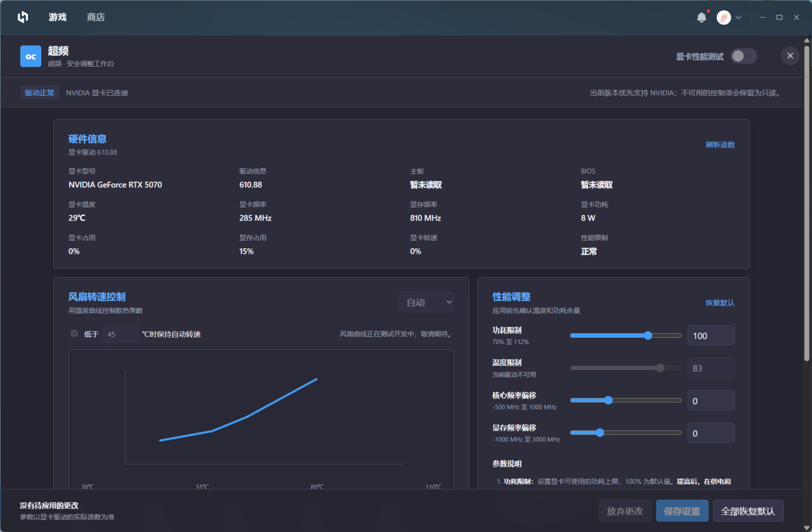The height and width of the screenshot is (532, 812).
Task: Click the 核心频率偏移 value field
Action: coord(710,401)
